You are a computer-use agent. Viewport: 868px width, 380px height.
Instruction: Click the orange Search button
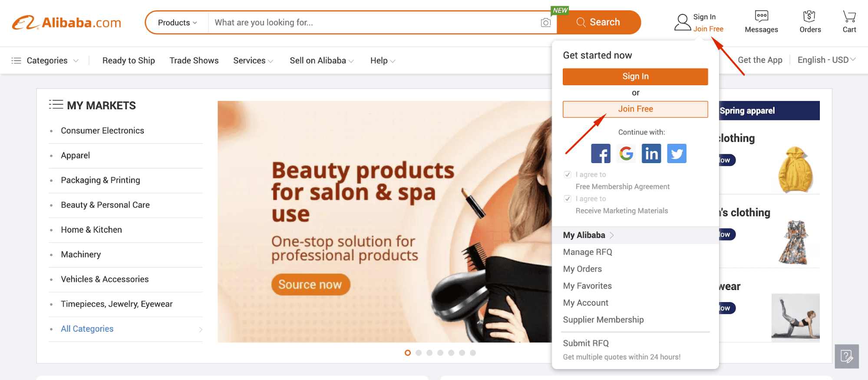598,22
